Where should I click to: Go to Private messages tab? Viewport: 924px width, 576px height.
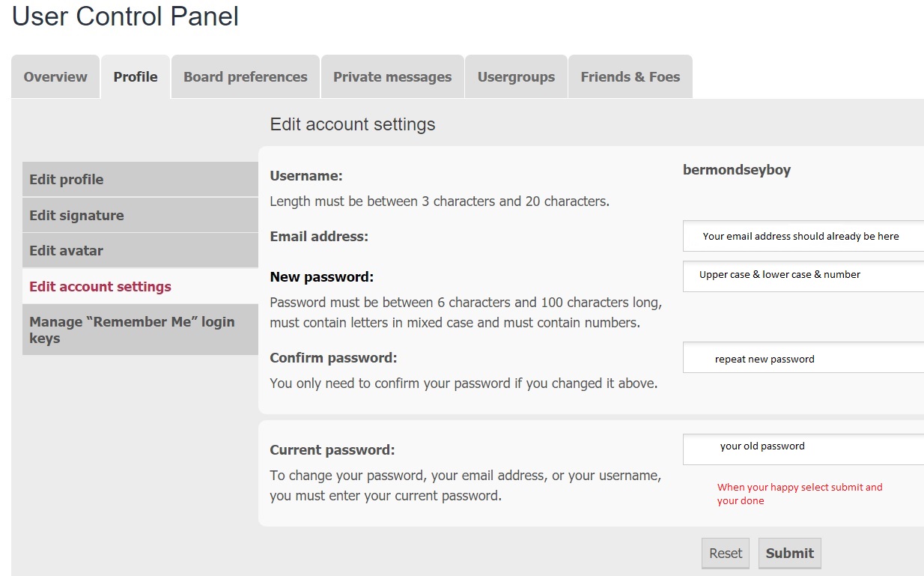392,77
